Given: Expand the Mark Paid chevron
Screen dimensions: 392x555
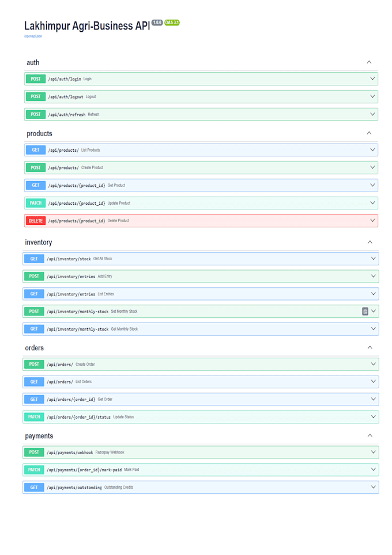Looking at the screenshot, I should coord(373,470).
